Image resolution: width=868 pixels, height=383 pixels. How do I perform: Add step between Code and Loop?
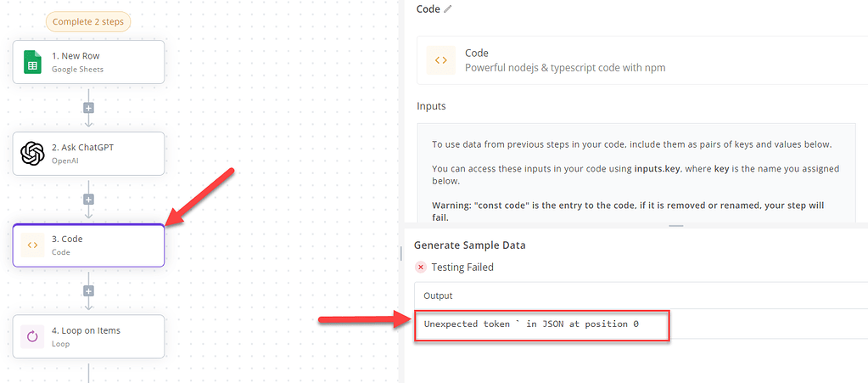click(88, 291)
